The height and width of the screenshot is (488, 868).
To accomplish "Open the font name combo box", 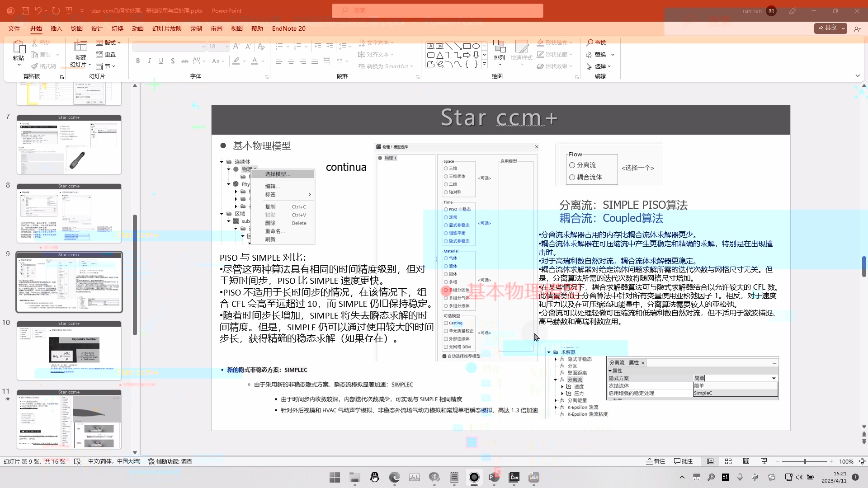I will coord(170,47).
